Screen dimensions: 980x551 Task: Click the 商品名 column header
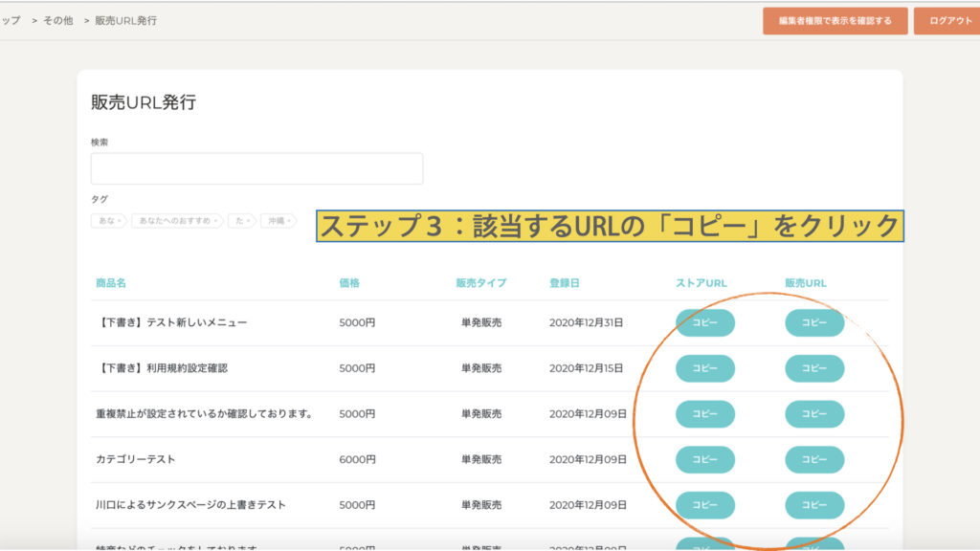pyautogui.click(x=111, y=283)
